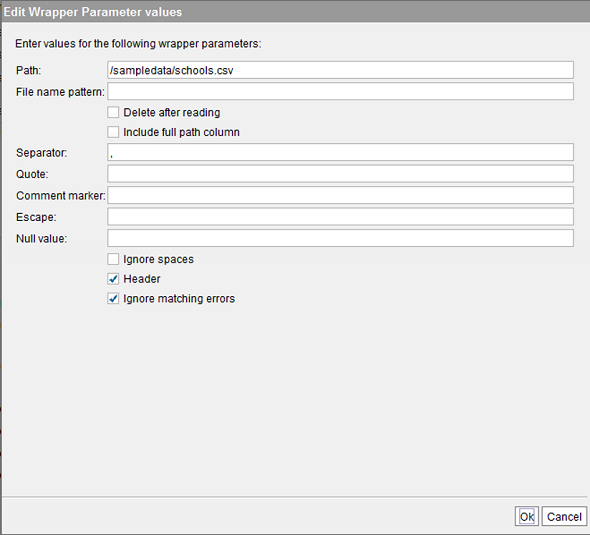Click the Enter values instruction text

click(x=138, y=44)
